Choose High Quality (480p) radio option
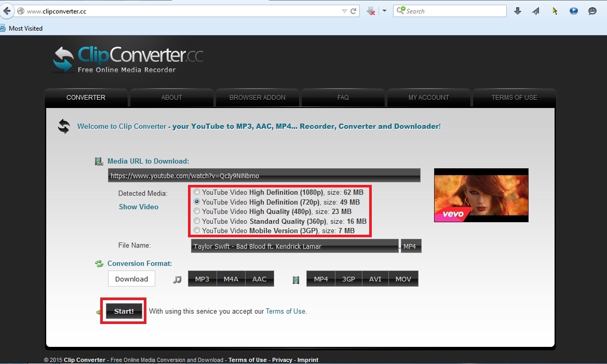Screen dimensions: 607x364 coord(197,211)
